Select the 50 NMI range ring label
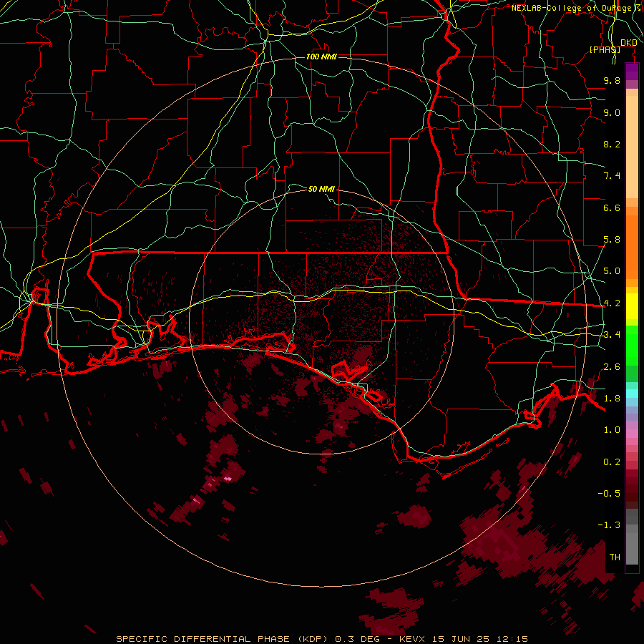The image size is (644, 644). 321,189
